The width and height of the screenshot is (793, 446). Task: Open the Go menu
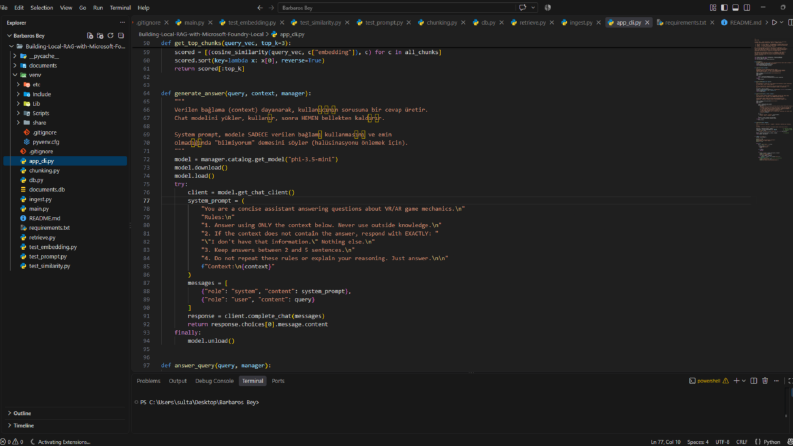[82, 8]
